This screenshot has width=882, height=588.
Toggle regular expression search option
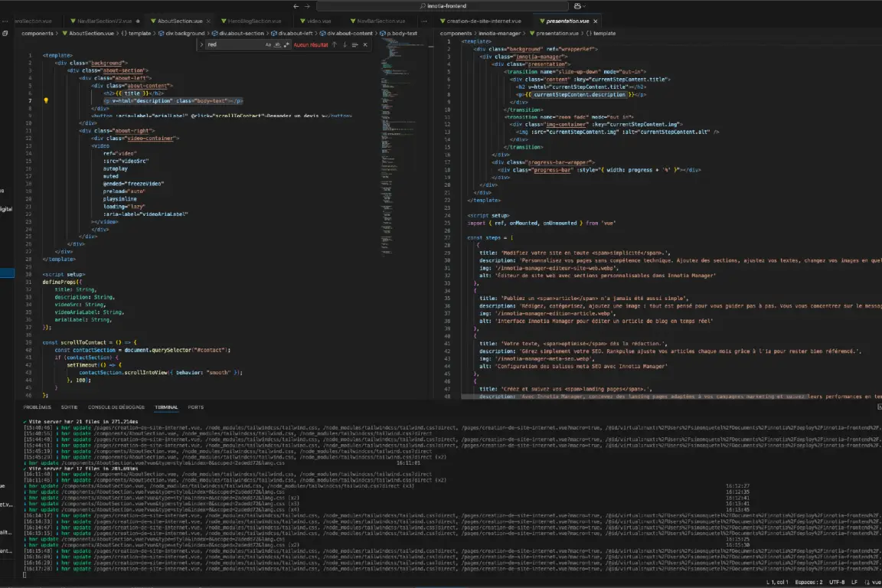click(x=286, y=45)
